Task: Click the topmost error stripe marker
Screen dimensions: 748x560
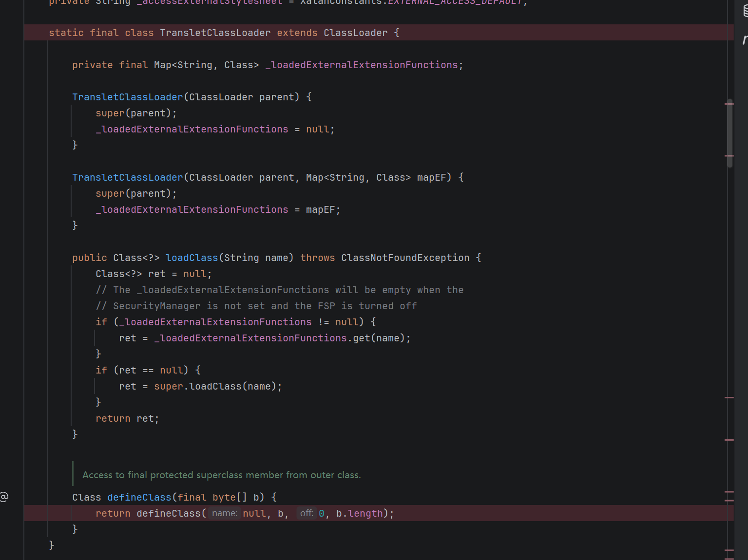Action: point(729,104)
